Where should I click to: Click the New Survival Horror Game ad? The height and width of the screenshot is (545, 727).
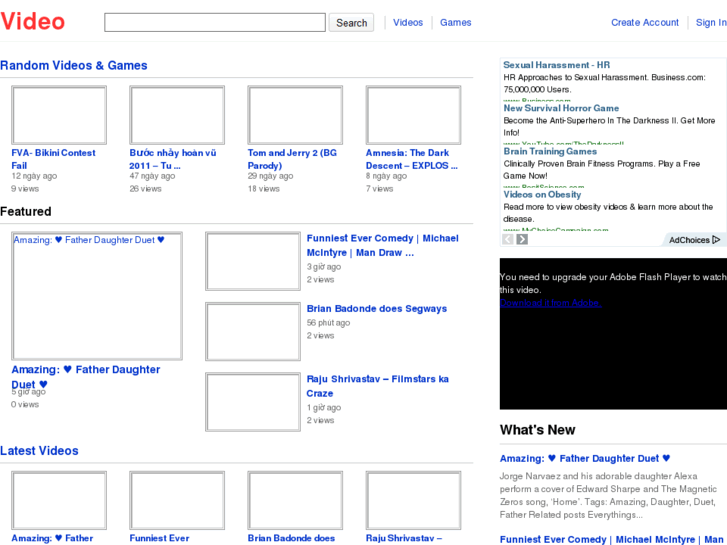pyautogui.click(x=561, y=108)
